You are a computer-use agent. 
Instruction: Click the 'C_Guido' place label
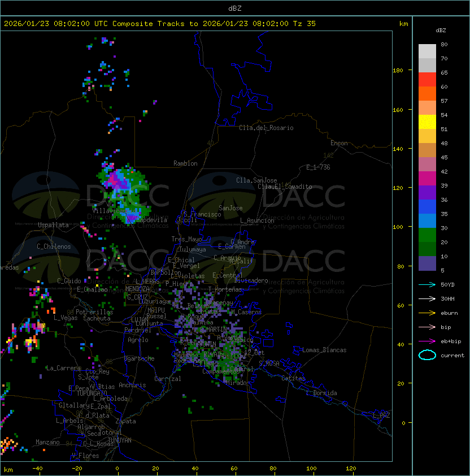click(69, 281)
